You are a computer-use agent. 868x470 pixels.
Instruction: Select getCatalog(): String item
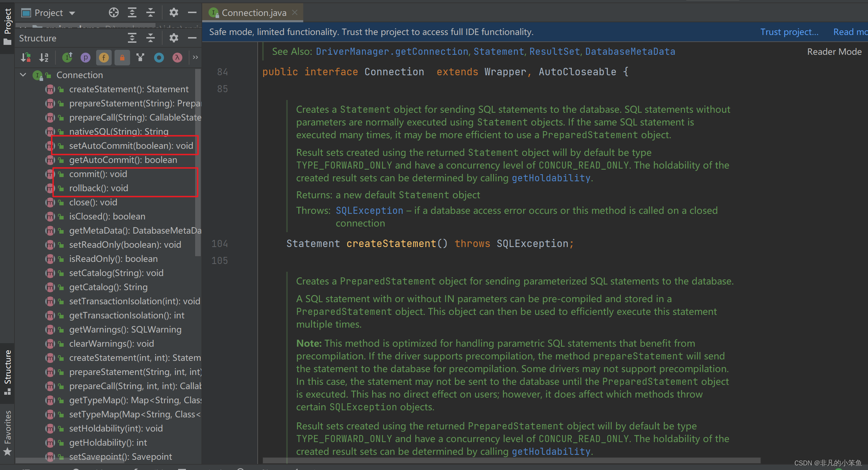108,287
